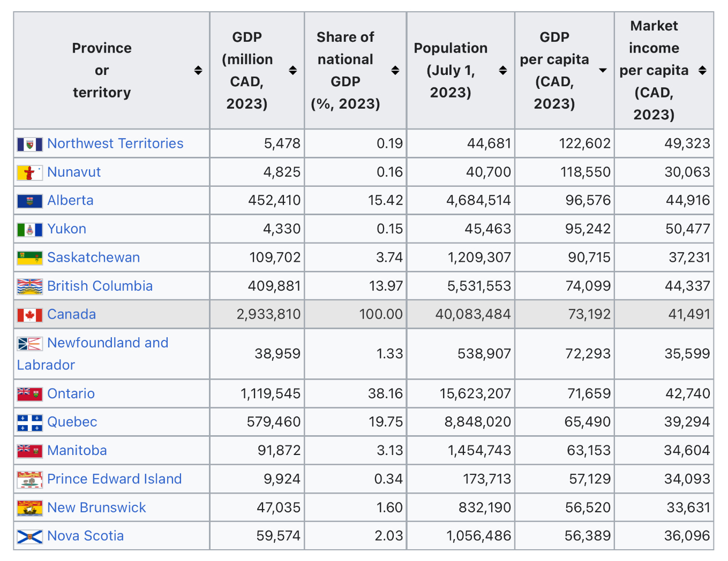Image resolution: width=728 pixels, height=561 pixels.
Task: Click New Brunswick GDP per capita 56,520
Action: coord(588,507)
